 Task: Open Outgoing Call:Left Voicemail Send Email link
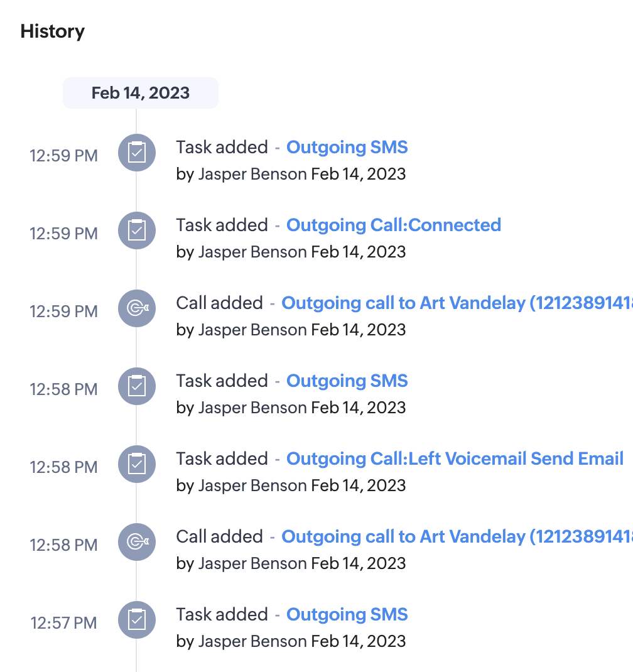[x=455, y=459]
